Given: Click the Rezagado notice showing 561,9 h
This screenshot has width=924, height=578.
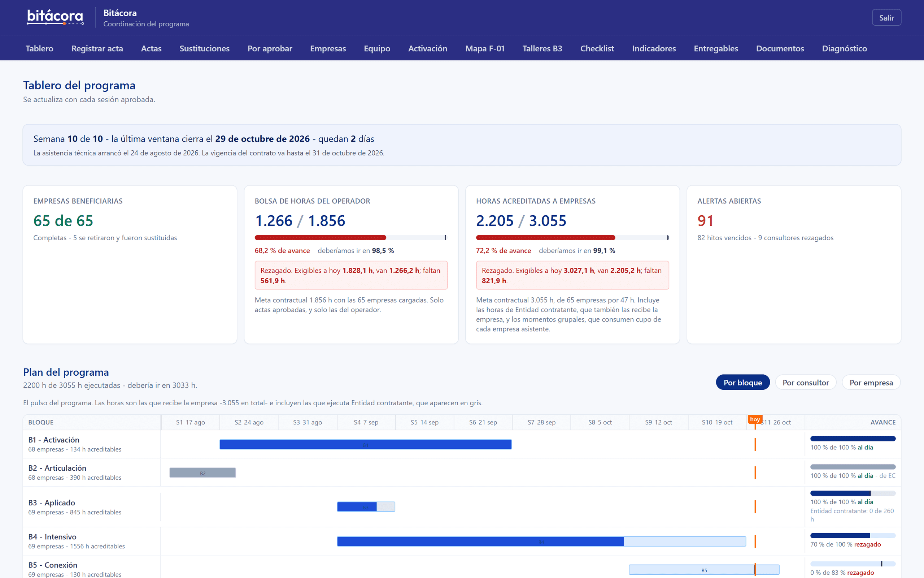Looking at the screenshot, I should [x=351, y=275].
